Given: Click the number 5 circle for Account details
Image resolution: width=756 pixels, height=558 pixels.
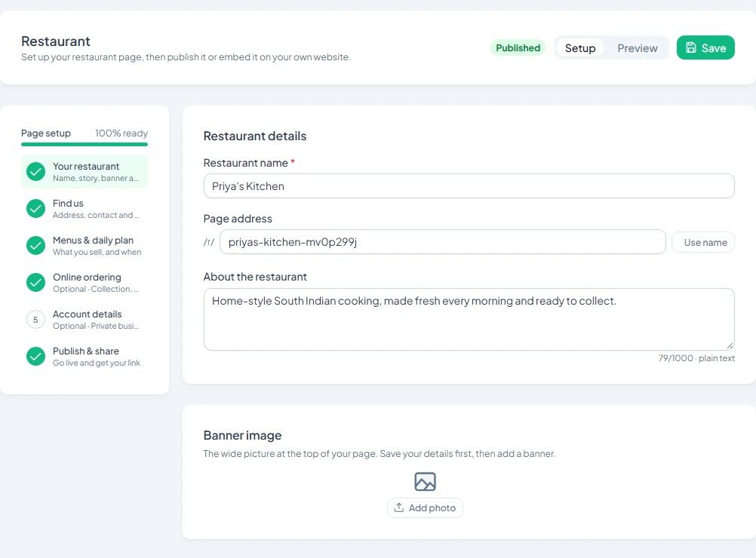Looking at the screenshot, I should [x=35, y=320].
